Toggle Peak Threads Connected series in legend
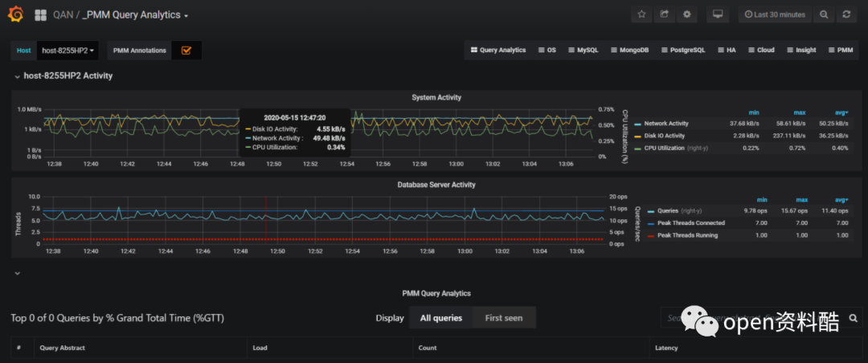Screen dimensions: 868x363 [x=690, y=223]
